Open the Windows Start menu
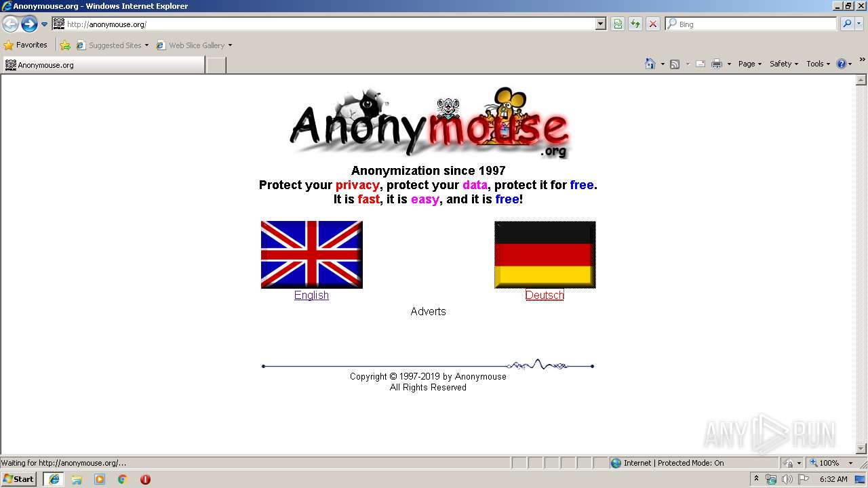The width and height of the screenshot is (868, 488). tap(19, 479)
